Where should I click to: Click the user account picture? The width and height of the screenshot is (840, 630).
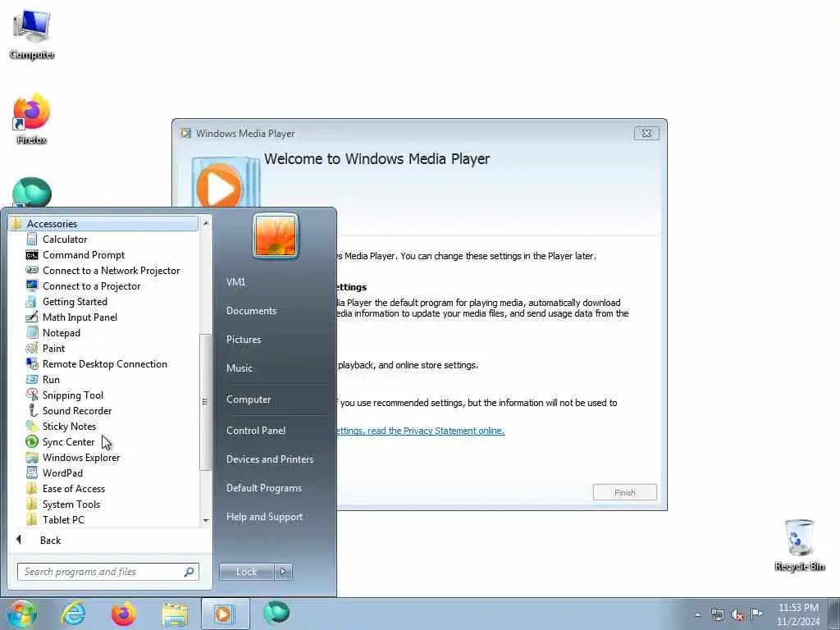tap(276, 235)
